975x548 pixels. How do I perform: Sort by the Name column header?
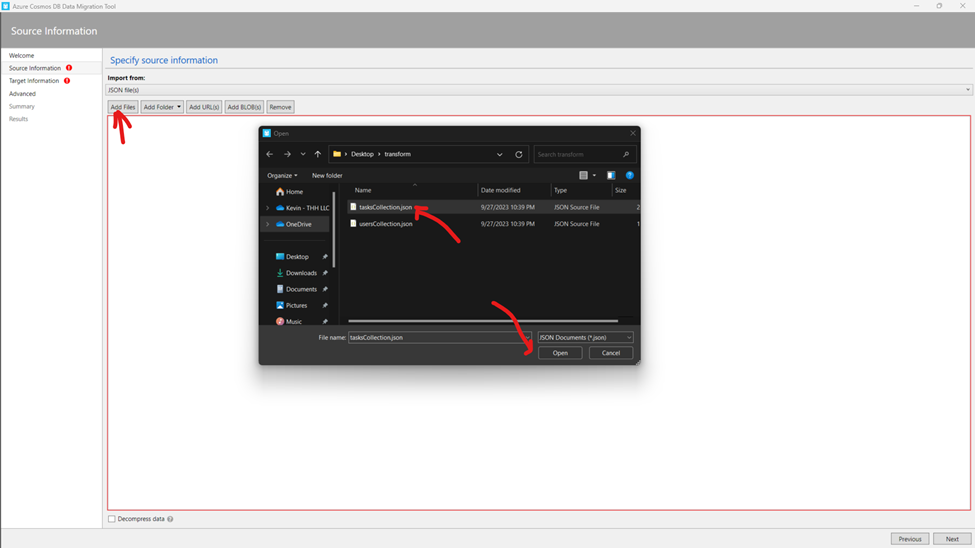pyautogui.click(x=363, y=190)
